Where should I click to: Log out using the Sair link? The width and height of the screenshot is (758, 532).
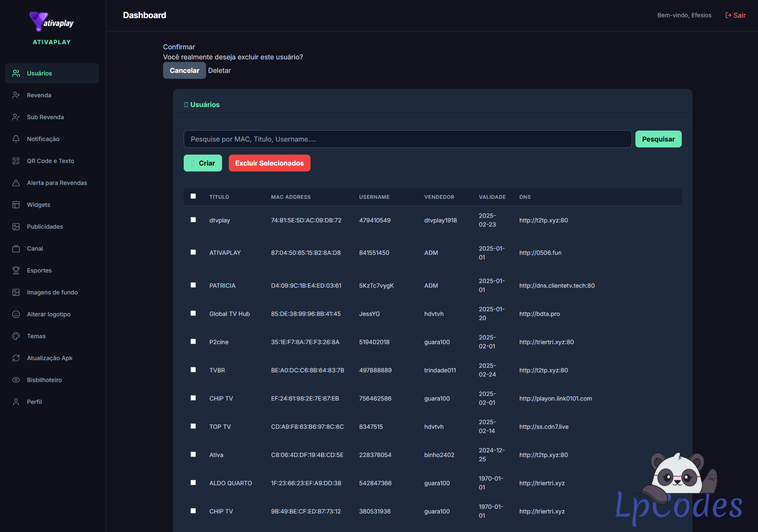coord(735,15)
